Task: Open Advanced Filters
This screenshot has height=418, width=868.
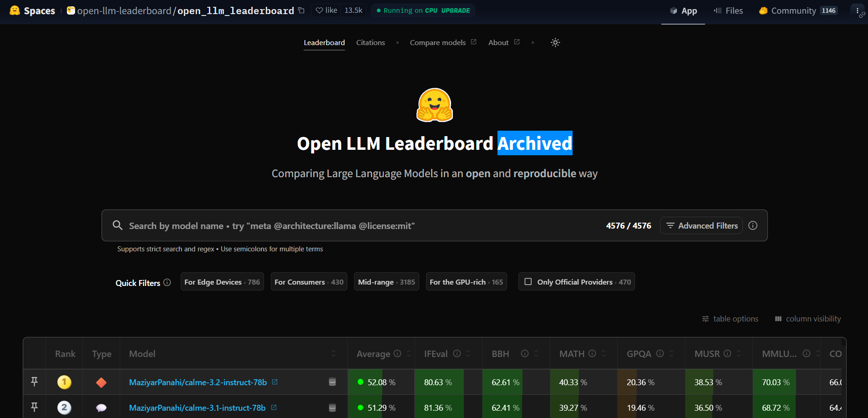Action: [x=701, y=225]
